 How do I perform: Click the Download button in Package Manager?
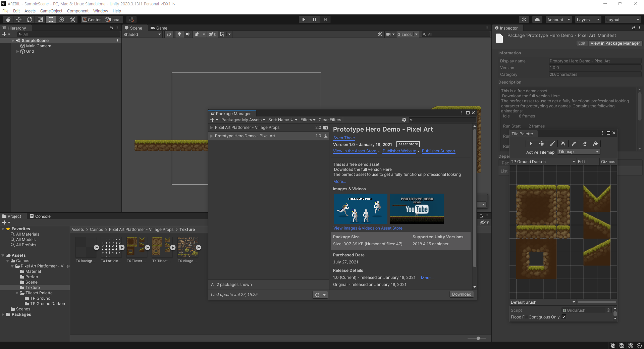(462, 294)
